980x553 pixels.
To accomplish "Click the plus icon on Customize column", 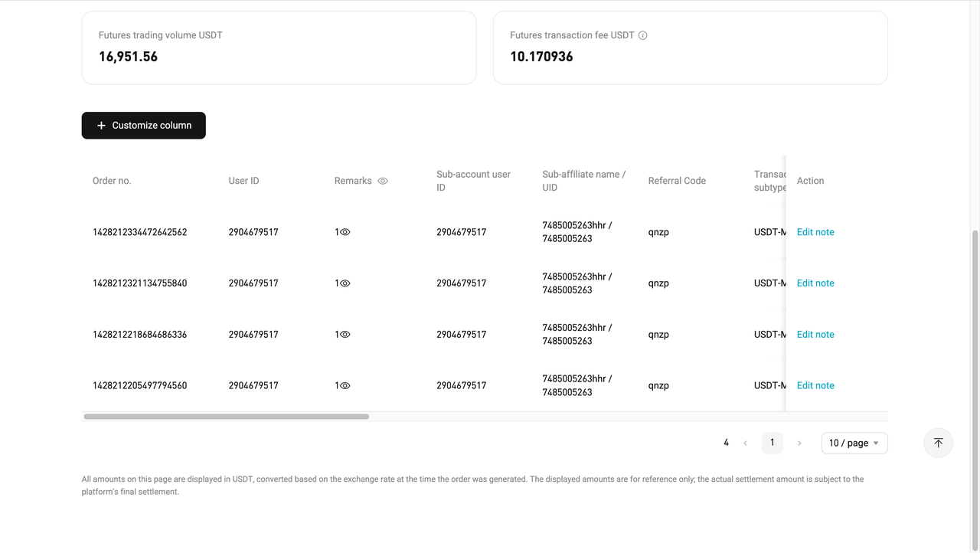I will (102, 125).
